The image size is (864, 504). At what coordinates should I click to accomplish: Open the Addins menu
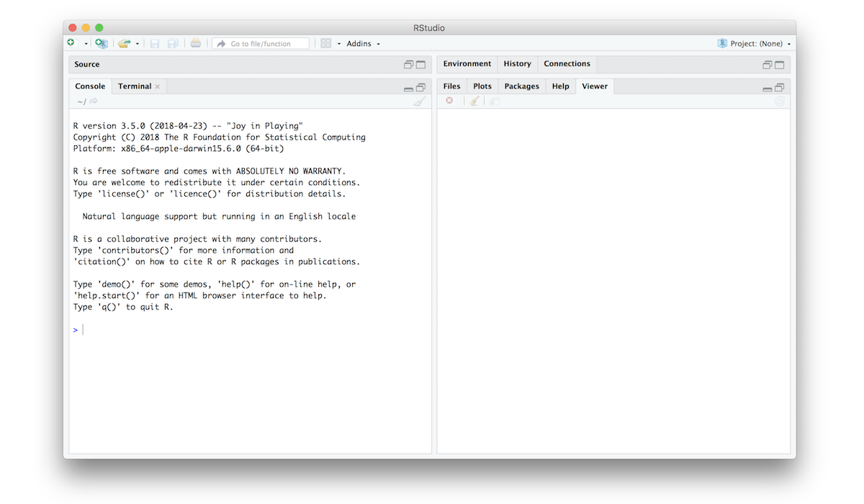(363, 44)
